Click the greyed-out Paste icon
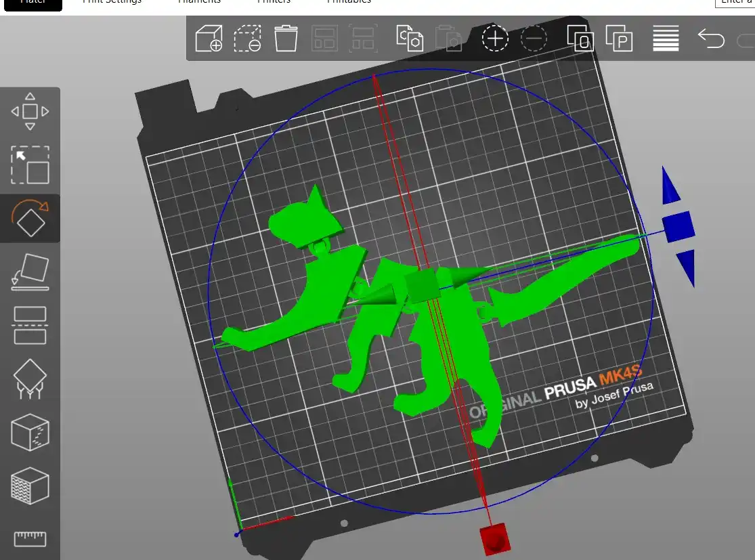This screenshot has height=560, width=755. pos(448,39)
